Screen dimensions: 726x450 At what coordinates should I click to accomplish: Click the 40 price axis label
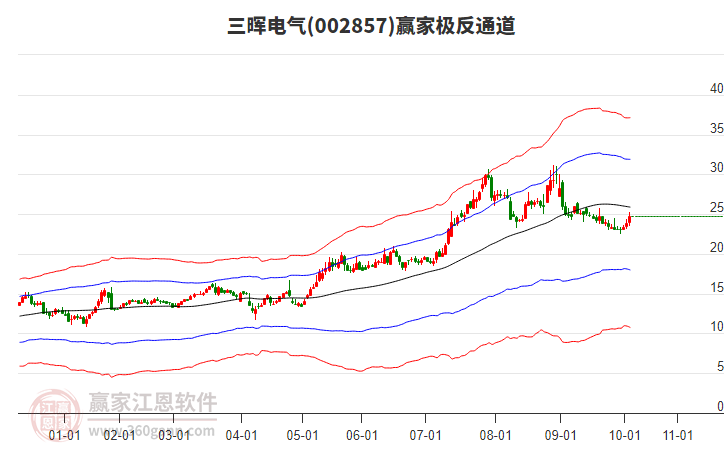click(x=716, y=88)
